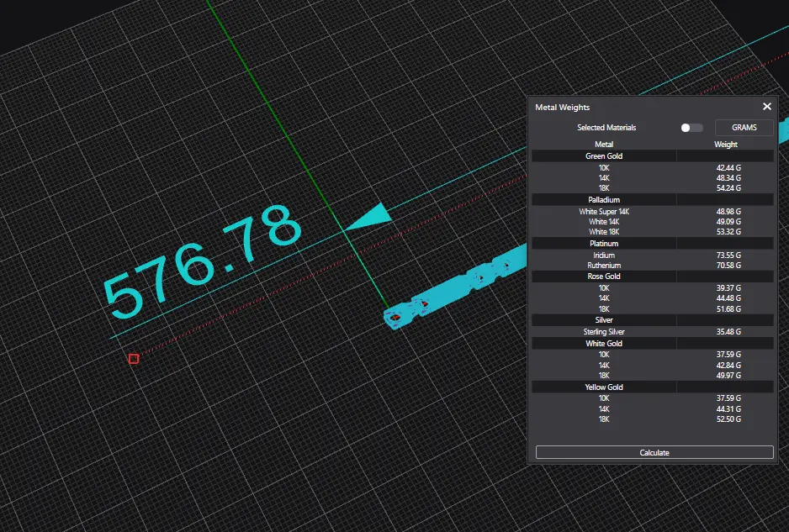Toggle the Selected Materials switch
789x532 pixels.
pos(691,128)
